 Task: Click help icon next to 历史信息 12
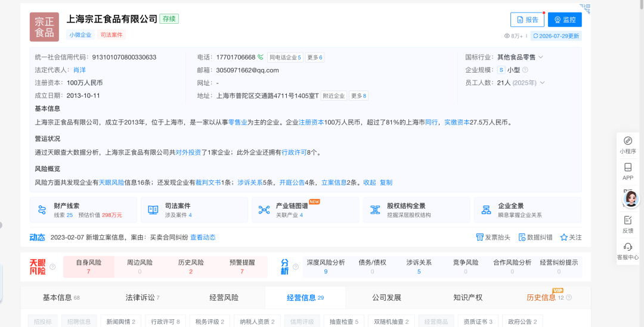click(x=569, y=298)
